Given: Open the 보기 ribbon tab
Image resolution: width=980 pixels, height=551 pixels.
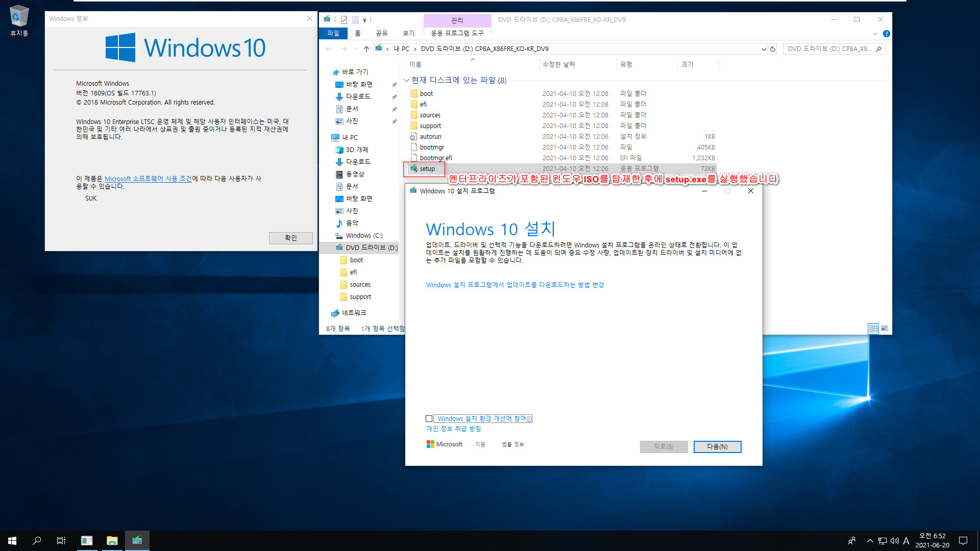Looking at the screenshot, I should [409, 33].
